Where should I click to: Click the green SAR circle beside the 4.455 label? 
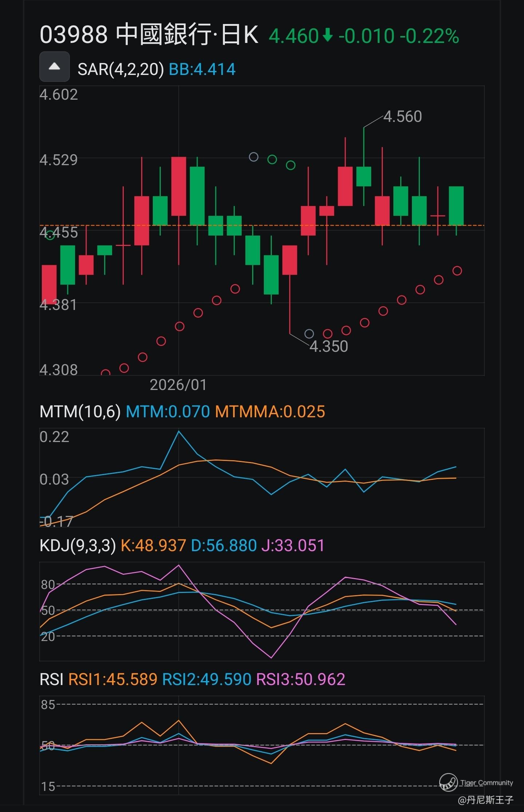(50, 235)
